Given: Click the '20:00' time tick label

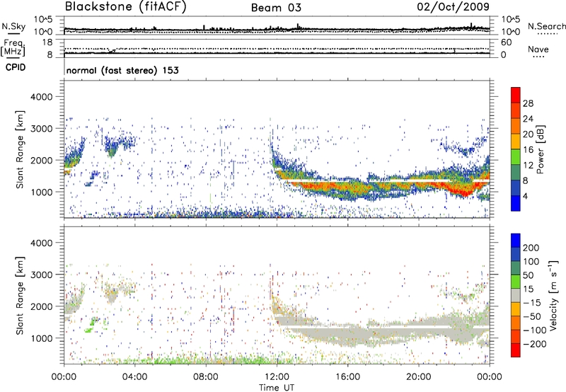Looking at the screenshot, I should [418, 377].
